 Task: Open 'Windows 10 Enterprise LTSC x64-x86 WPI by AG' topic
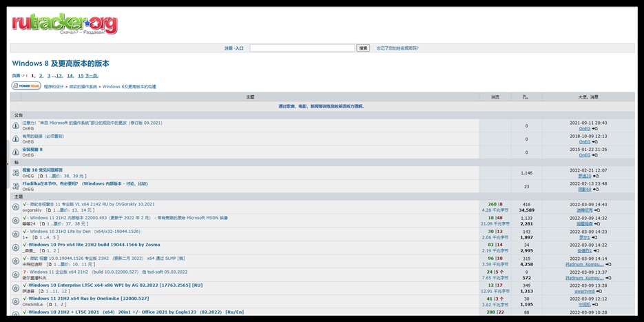pyautogui.click(x=116, y=285)
